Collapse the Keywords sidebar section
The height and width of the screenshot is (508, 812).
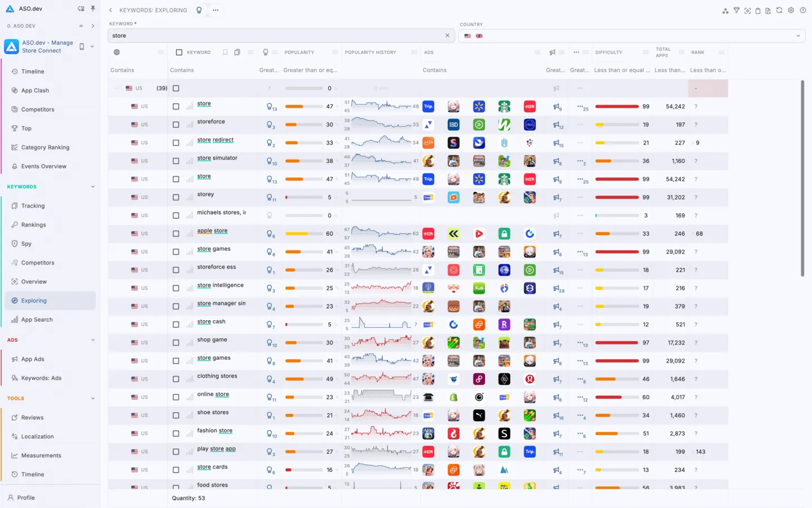93,187
